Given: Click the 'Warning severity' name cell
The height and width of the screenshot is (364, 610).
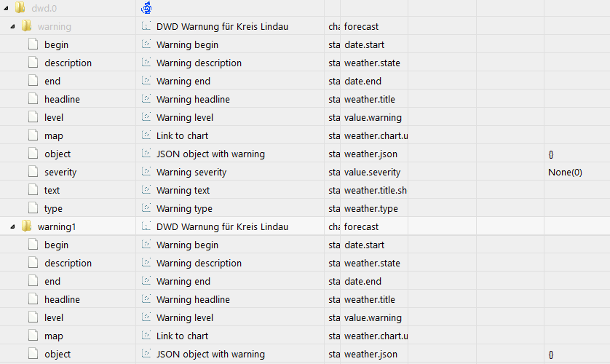Looking at the screenshot, I should tap(191, 173).
